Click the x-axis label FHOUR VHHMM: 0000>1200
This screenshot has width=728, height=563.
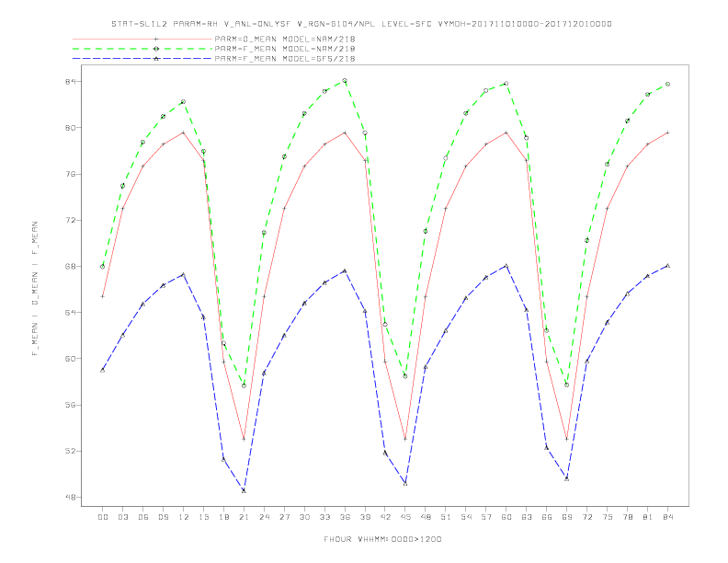click(x=382, y=539)
